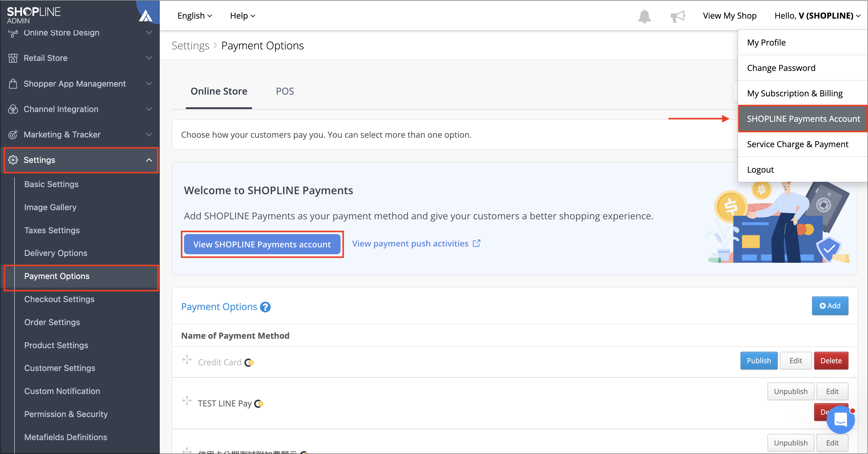This screenshot has height=454, width=868.
Task: Select Change Password menu item
Action: pyautogui.click(x=803, y=68)
